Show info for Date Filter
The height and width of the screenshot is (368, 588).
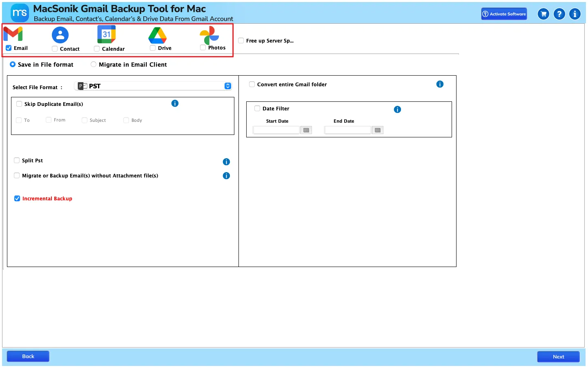[x=397, y=110]
